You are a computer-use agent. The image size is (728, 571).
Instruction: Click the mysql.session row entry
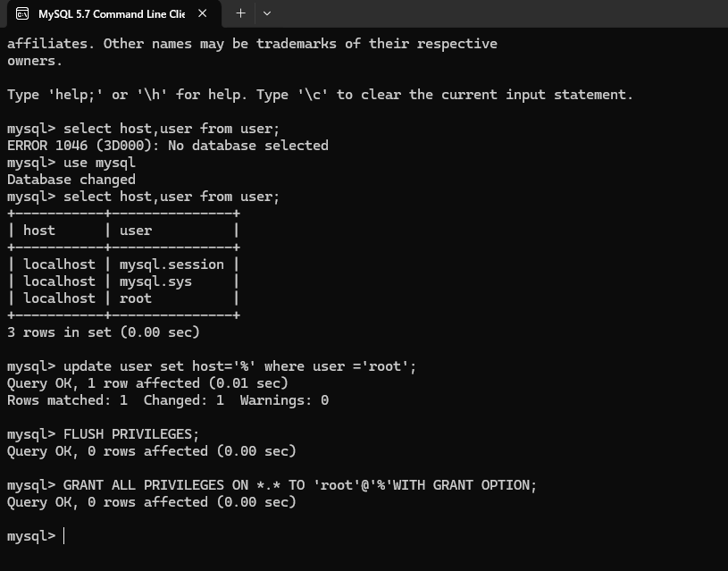[172, 265]
